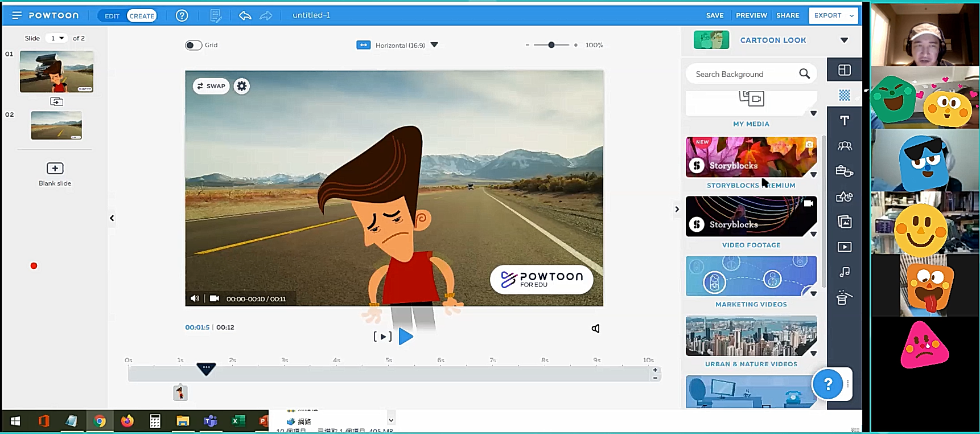Expand the Storyblocks Premium category
Image resolution: width=980 pixels, height=434 pixels.
point(813,175)
